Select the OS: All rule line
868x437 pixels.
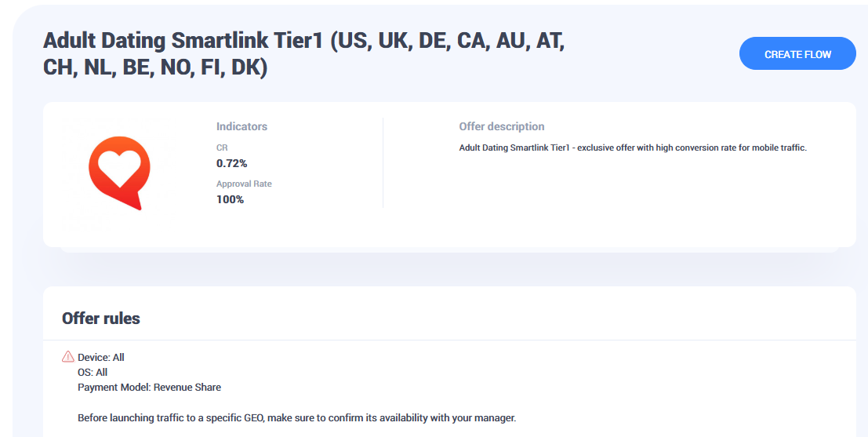click(x=93, y=373)
